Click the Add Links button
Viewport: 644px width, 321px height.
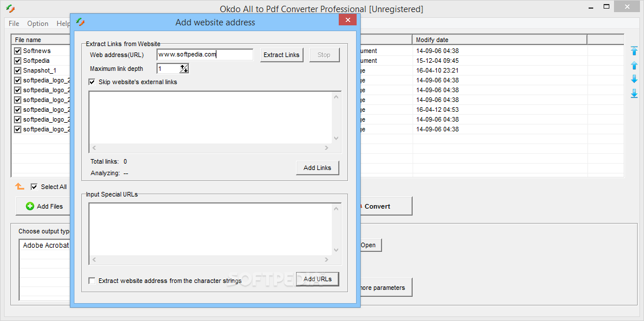[317, 168]
